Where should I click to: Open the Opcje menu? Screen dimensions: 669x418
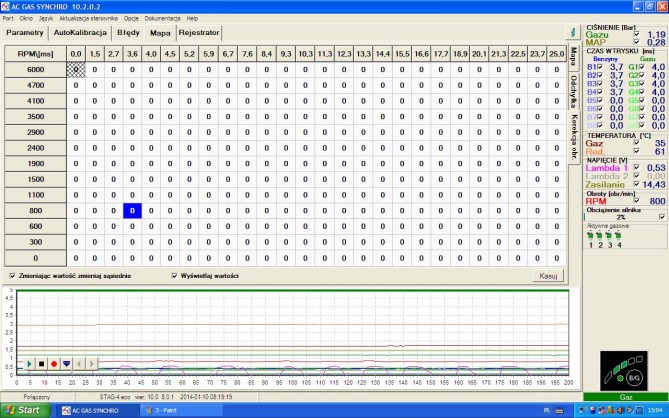131,18
